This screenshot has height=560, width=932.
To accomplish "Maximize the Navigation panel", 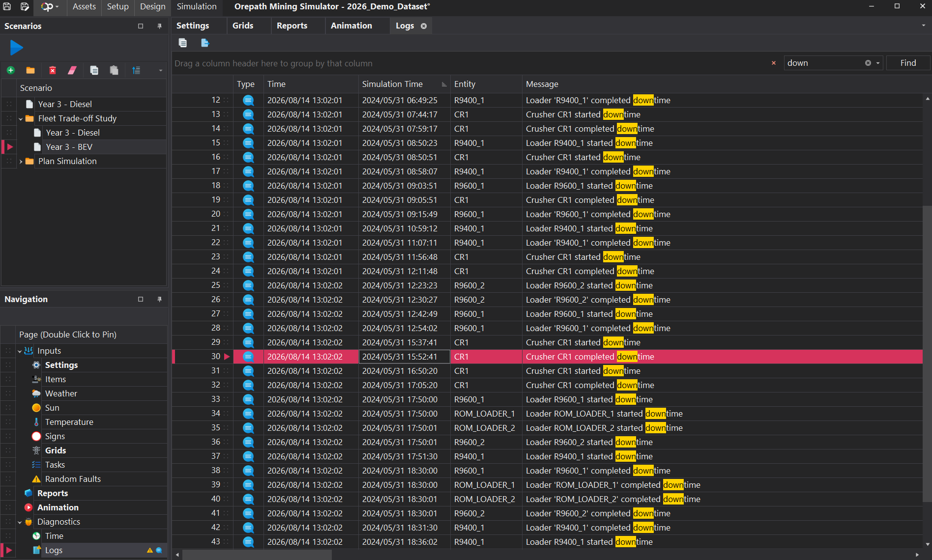I will (x=141, y=299).
